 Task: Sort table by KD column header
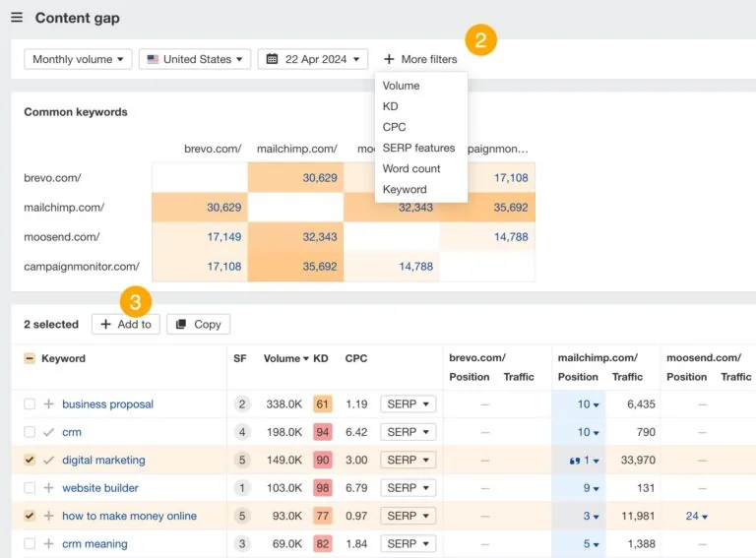click(321, 358)
